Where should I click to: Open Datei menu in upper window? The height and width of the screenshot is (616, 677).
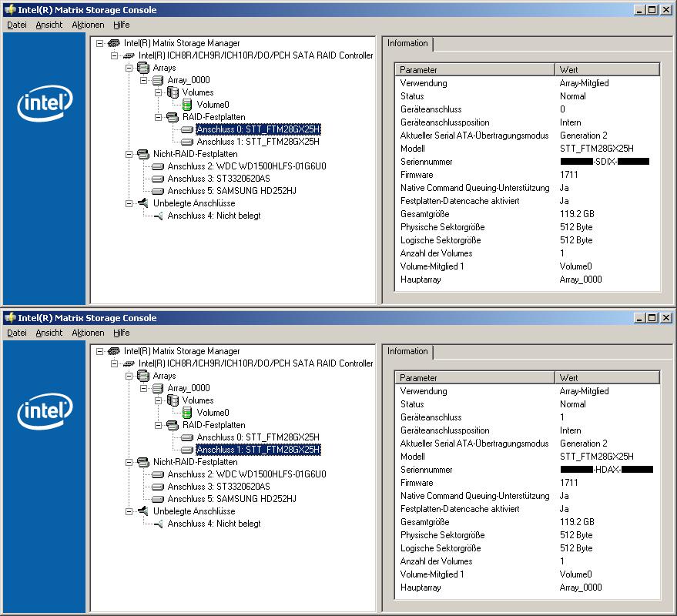tap(17, 25)
